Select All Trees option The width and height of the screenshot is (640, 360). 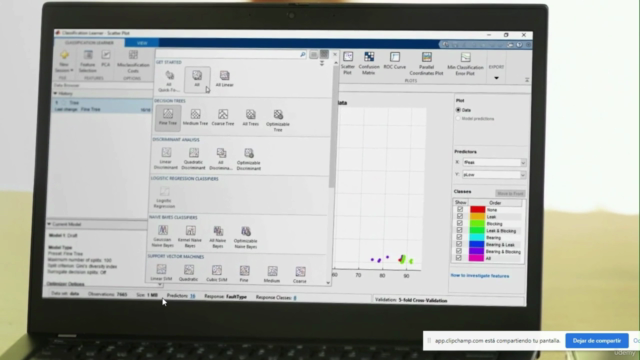251,118
